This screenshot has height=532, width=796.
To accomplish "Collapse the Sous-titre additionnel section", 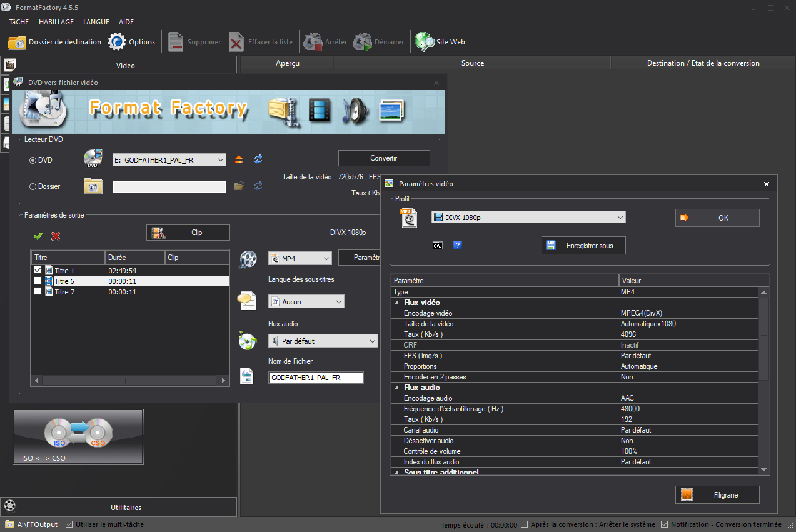I will click(396, 473).
